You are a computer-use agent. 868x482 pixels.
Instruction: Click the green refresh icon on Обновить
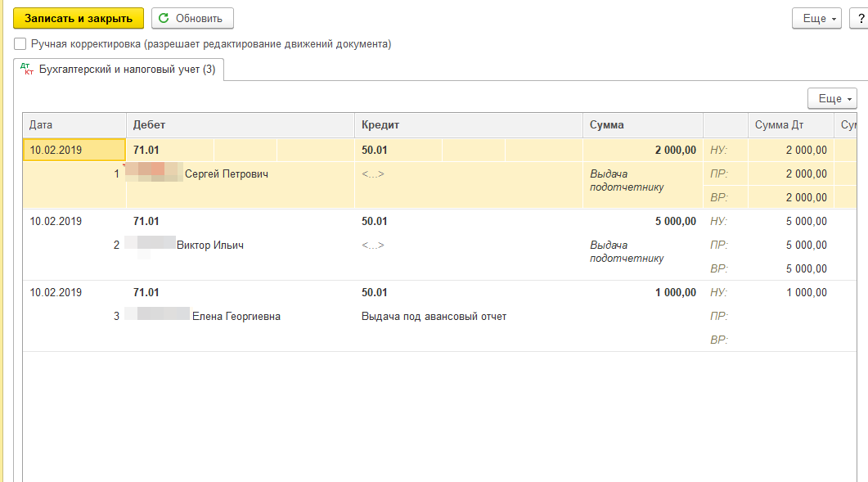[x=164, y=18]
